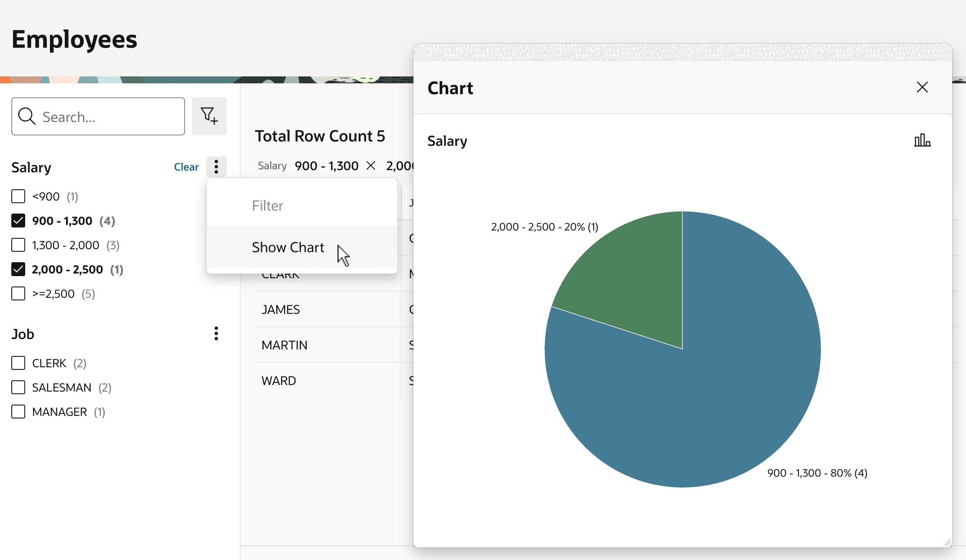Switch to bar chart view icon
Screen dimensions: 966x560
tap(922, 140)
